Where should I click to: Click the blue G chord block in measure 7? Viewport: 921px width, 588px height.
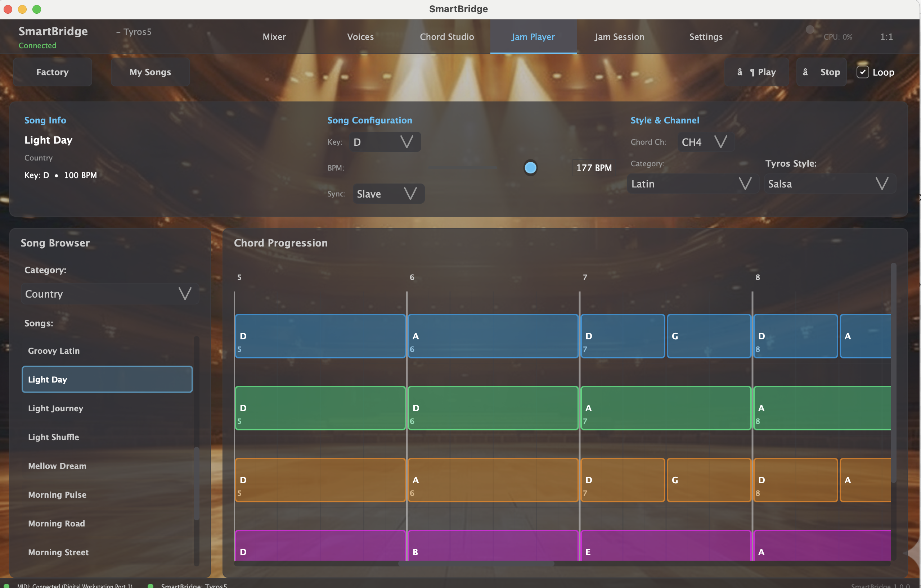(x=709, y=336)
